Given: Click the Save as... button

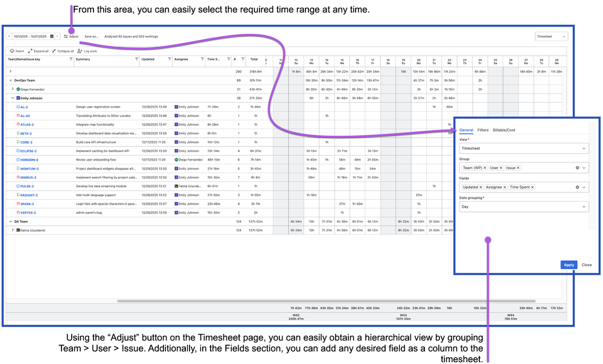Looking at the screenshot, I should [92, 37].
